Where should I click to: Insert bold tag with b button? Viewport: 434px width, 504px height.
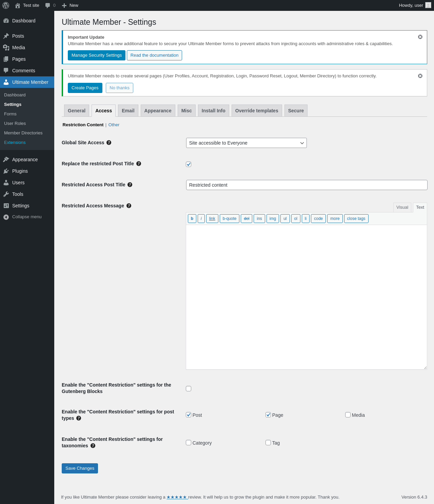tap(192, 219)
